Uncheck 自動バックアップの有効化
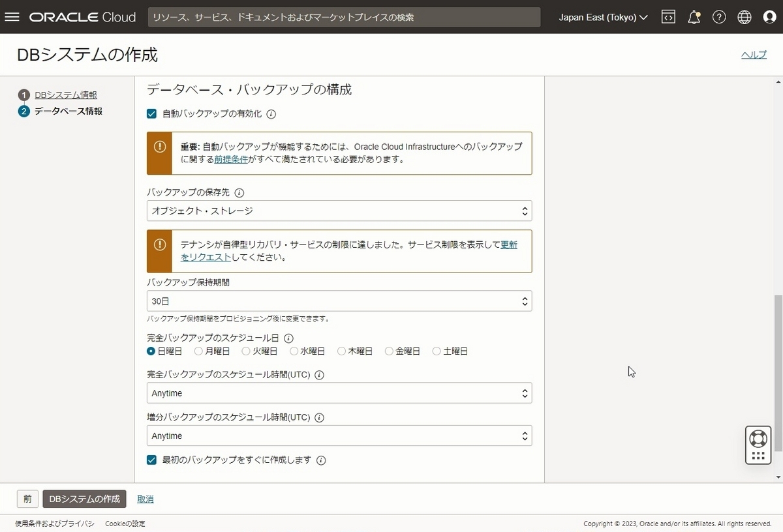This screenshot has width=783, height=532. 151,113
